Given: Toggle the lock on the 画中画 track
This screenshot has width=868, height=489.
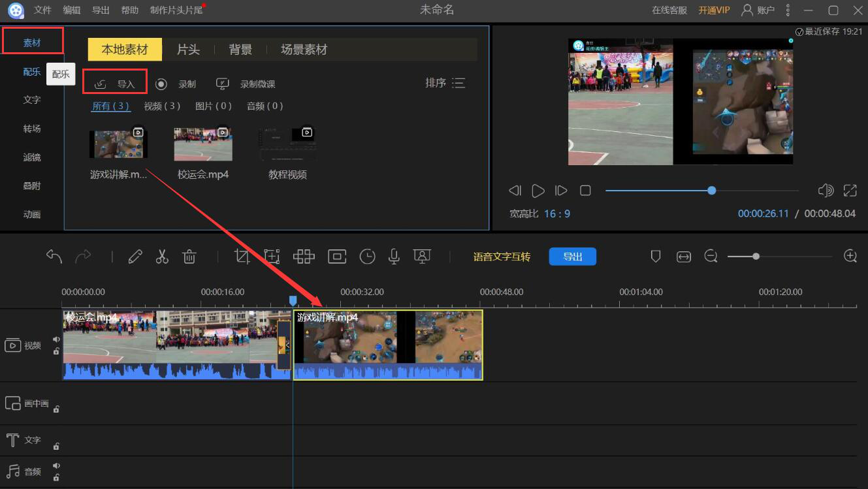Looking at the screenshot, I should (57, 409).
